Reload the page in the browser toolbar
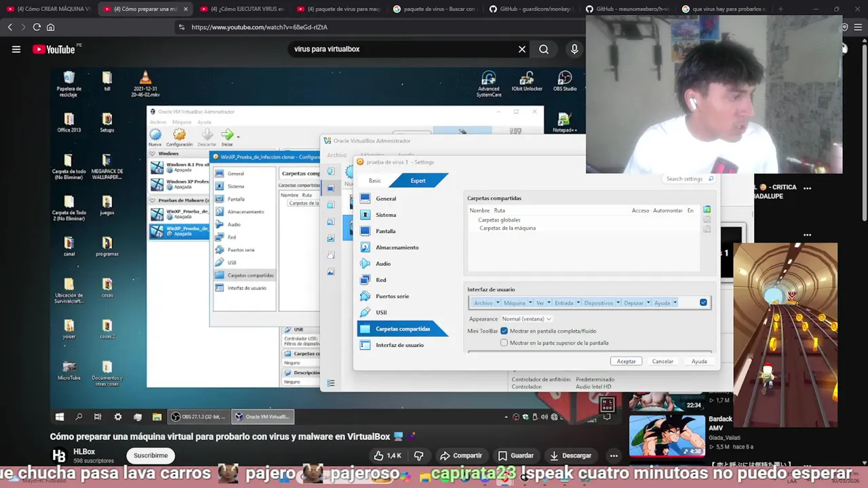 pyautogui.click(x=37, y=27)
